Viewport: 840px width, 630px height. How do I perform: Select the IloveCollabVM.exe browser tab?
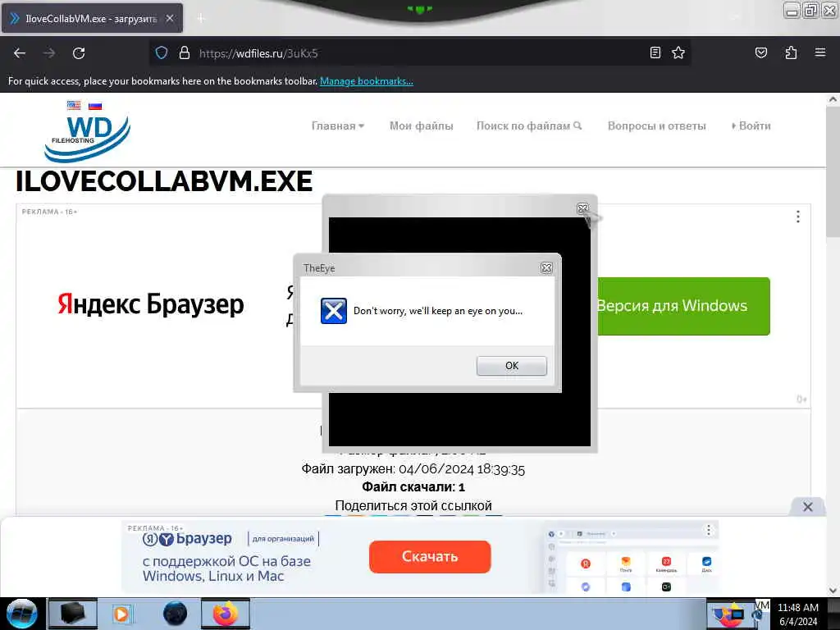click(92, 18)
